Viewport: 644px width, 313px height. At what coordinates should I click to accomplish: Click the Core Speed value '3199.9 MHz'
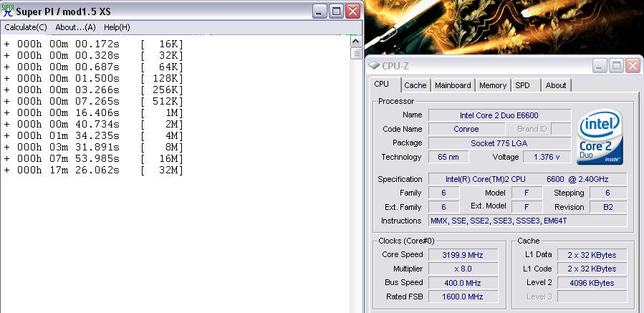[463, 255]
